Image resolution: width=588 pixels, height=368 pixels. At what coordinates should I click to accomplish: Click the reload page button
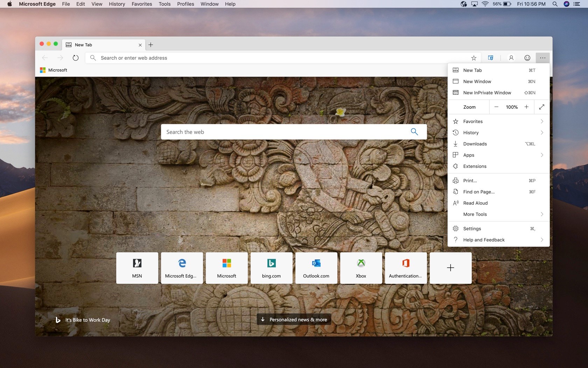click(76, 58)
